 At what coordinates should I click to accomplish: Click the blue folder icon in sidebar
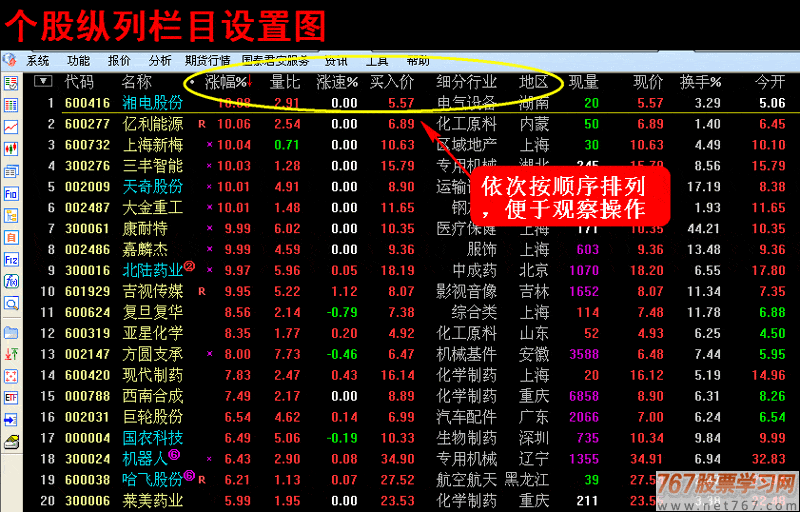(x=11, y=331)
